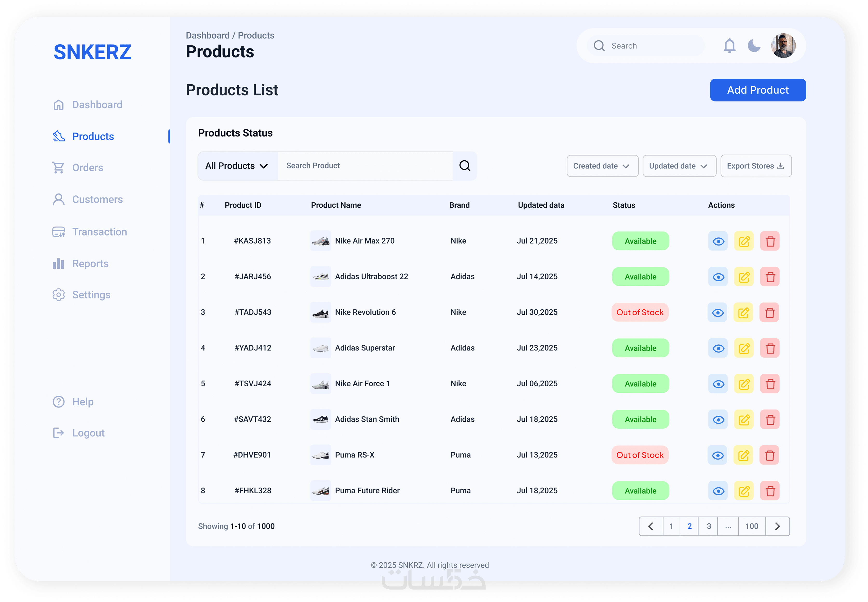Click the Search Product input field
Viewport: 868px width, 602px height.
point(365,166)
